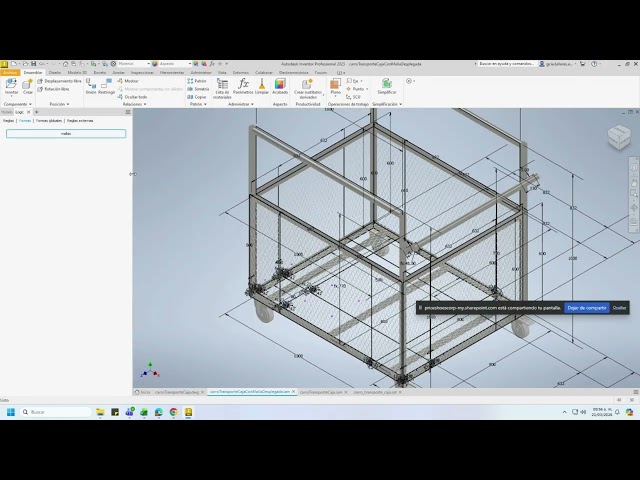
Task: Switch to the Inspeccionar ribbon tab
Action: pyautogui.click(x=142, y=73)
